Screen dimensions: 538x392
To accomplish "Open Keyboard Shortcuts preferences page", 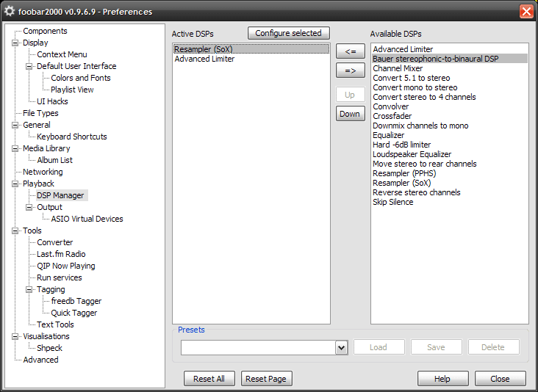I will [72, 137].
